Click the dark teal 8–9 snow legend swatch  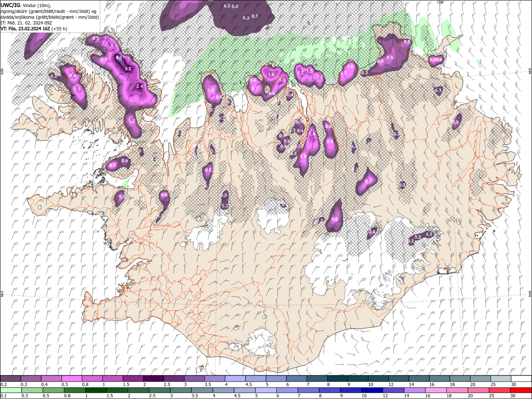tap(337, 379)
